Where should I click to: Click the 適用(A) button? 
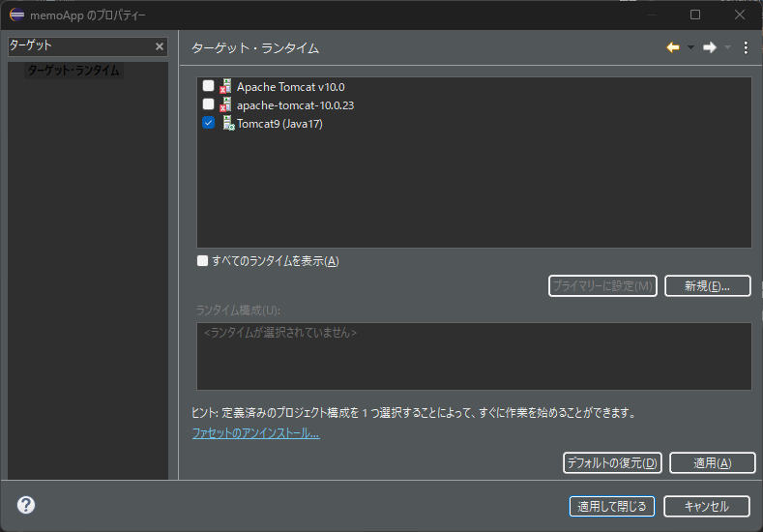pos(713,463)
